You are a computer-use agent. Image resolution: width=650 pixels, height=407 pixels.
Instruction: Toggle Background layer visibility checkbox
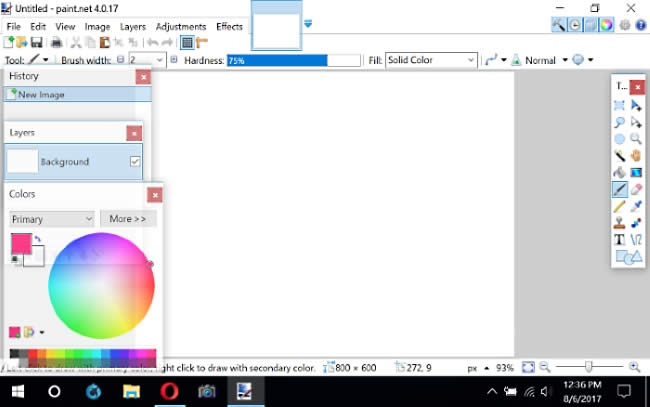[135, 161]
